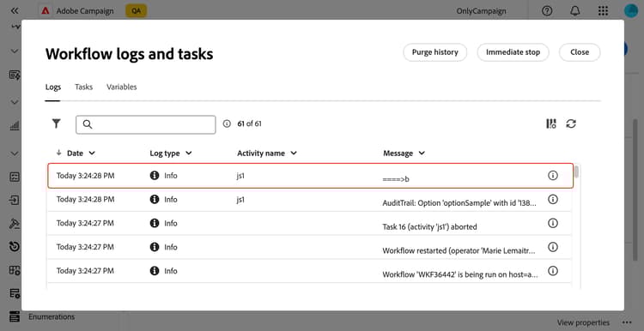
Task: Click the '61 of 61' count text
Action: [x=249, y=123]
